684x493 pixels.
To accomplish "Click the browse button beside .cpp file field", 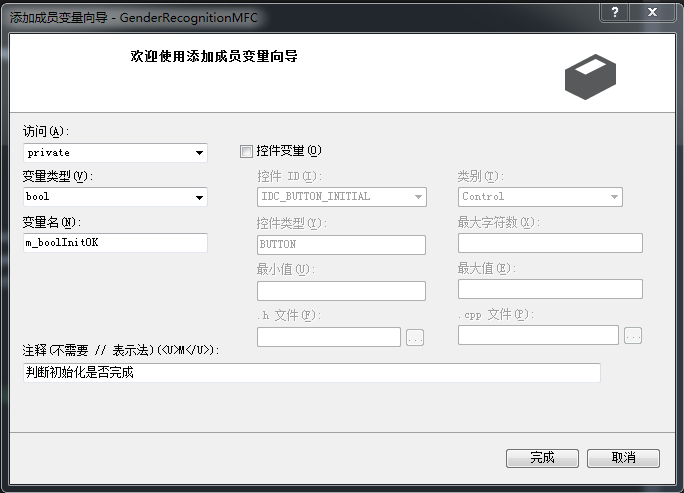I will pos(633,336).
